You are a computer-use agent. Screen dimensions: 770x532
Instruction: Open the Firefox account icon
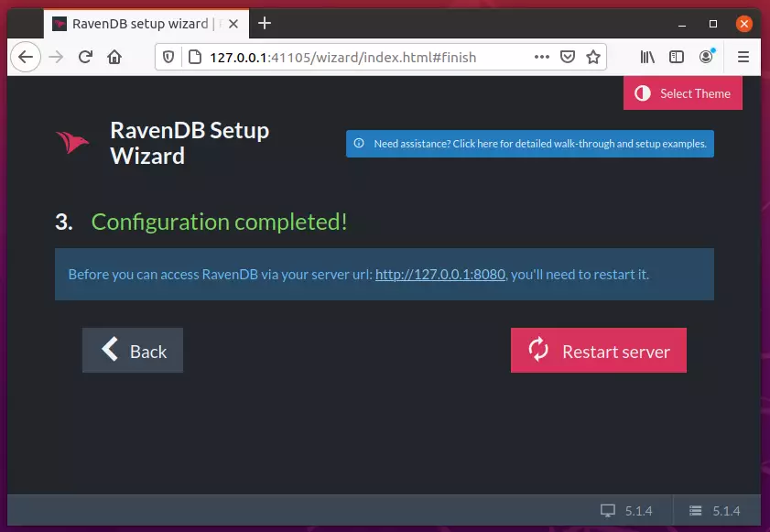pyautogui.click(x=706, y=57)
